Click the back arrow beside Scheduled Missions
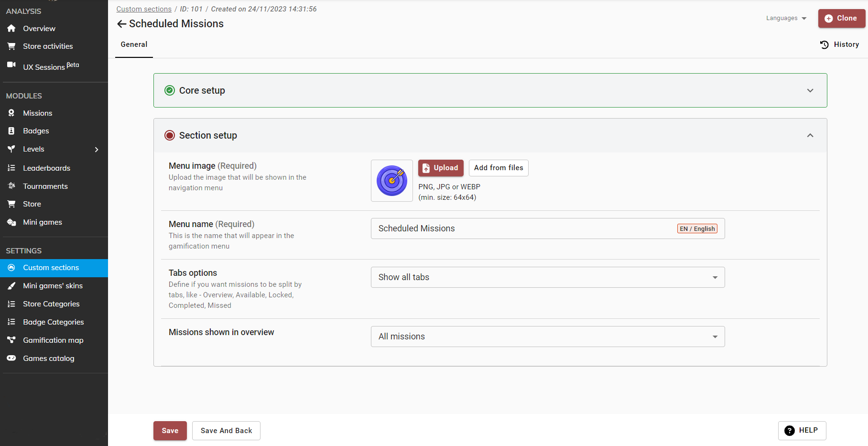The image size is (868, 446). coord(122,24)
